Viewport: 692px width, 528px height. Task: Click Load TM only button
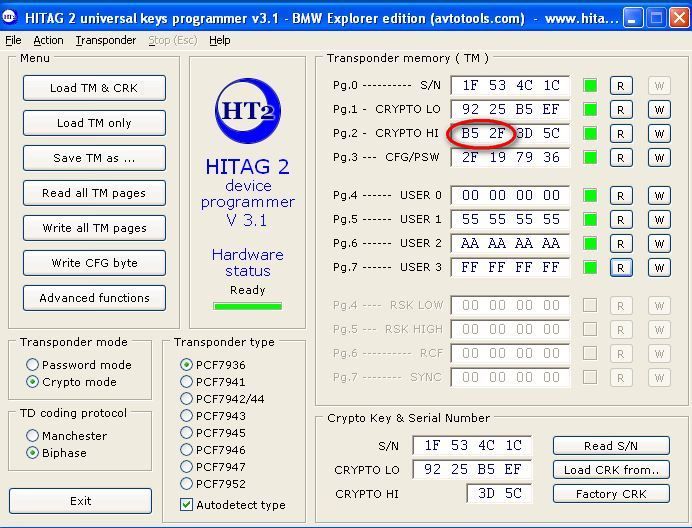(x=94, y=123)
